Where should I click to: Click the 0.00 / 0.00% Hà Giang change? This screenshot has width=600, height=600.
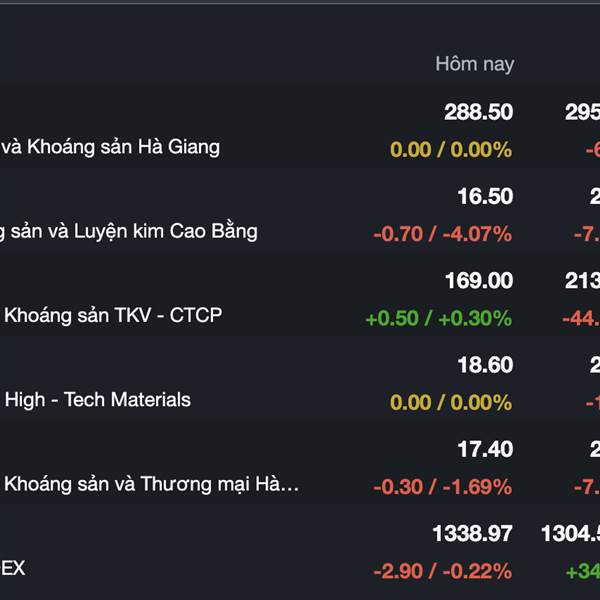click(x=451, y=150)
